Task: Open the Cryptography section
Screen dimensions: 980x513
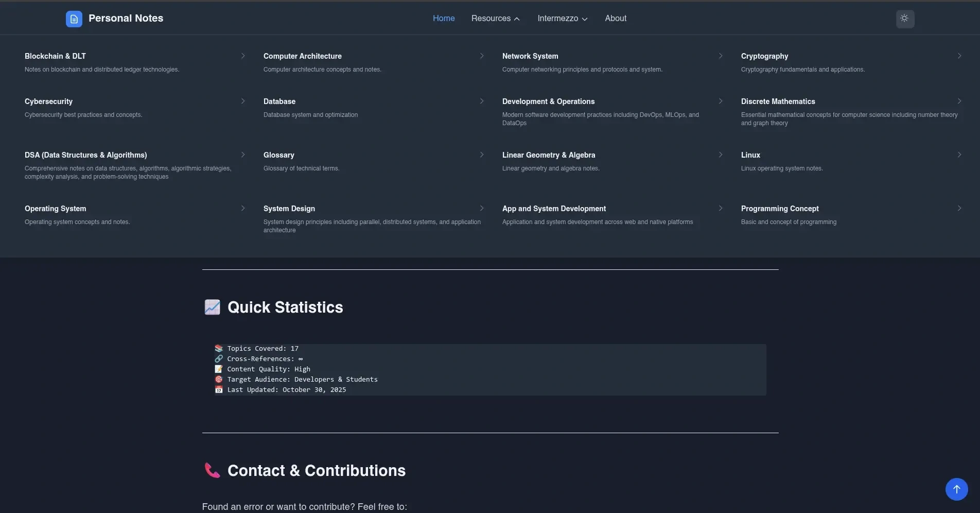Action: (764, 56)
